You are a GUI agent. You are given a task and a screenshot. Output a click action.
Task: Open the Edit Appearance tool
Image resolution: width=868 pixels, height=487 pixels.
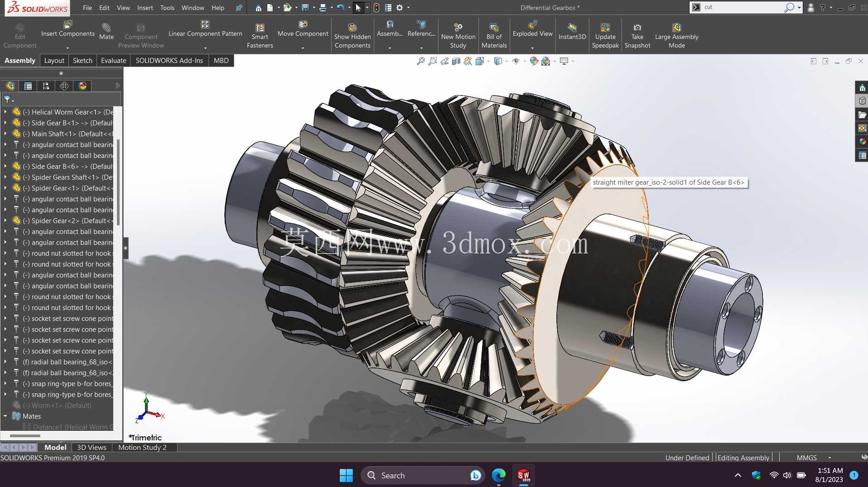coord(534,61)
